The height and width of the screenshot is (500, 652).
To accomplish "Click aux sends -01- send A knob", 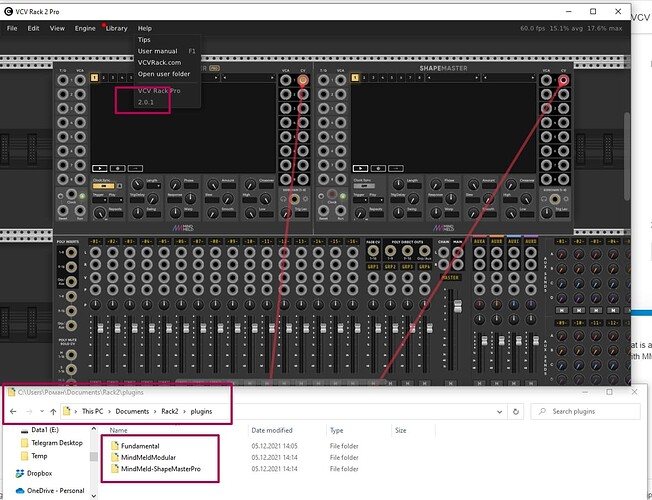I will tap(562, 254).
